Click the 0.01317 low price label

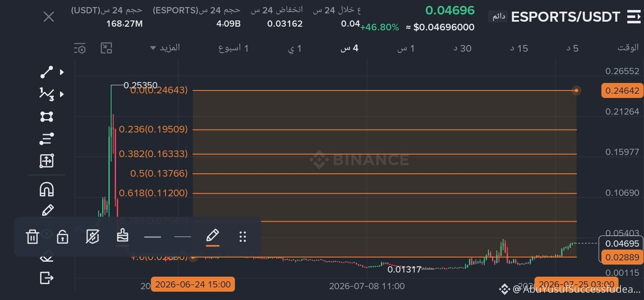(404, 270)
